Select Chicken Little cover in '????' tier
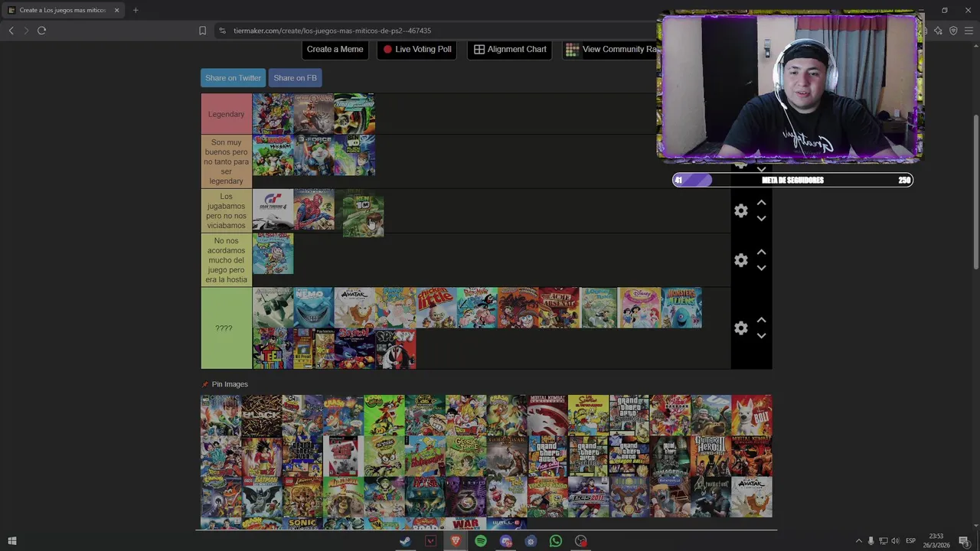This screenshot has height=551, width=980. pos(436,308)
